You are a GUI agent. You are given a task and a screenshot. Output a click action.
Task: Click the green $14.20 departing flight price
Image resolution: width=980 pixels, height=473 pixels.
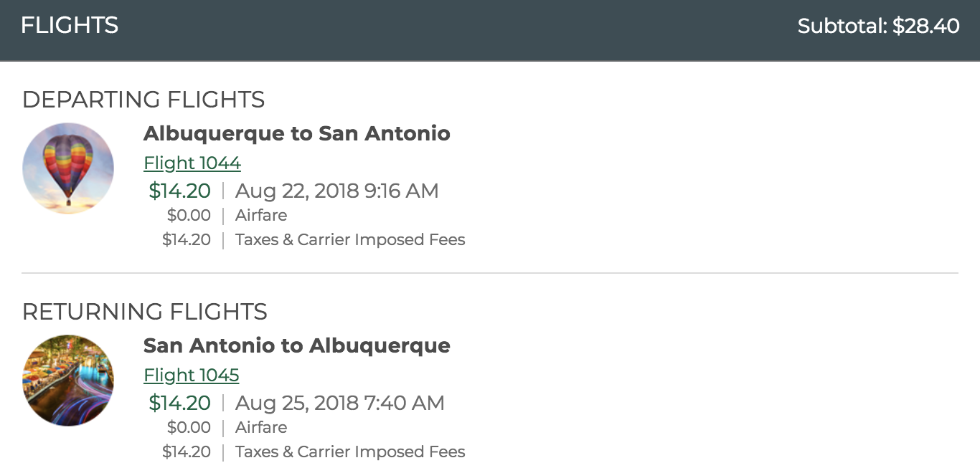coord(180,191)
